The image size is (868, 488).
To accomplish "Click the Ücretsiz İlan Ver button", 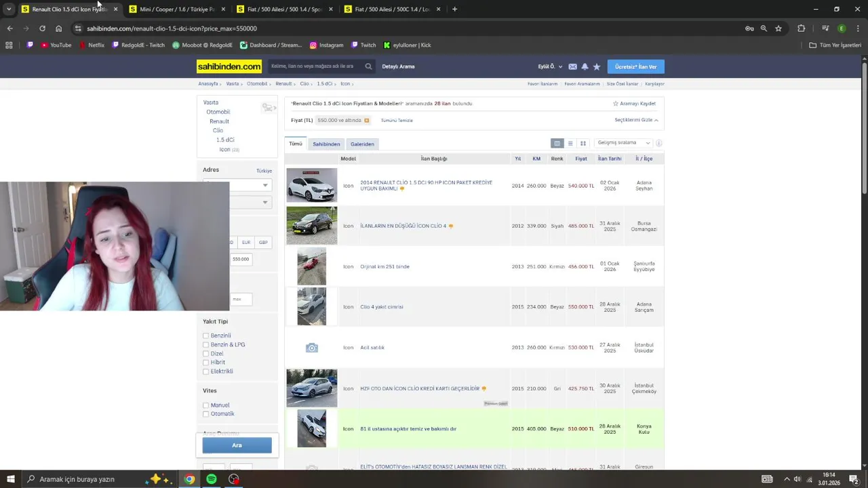I will point(635,66).
